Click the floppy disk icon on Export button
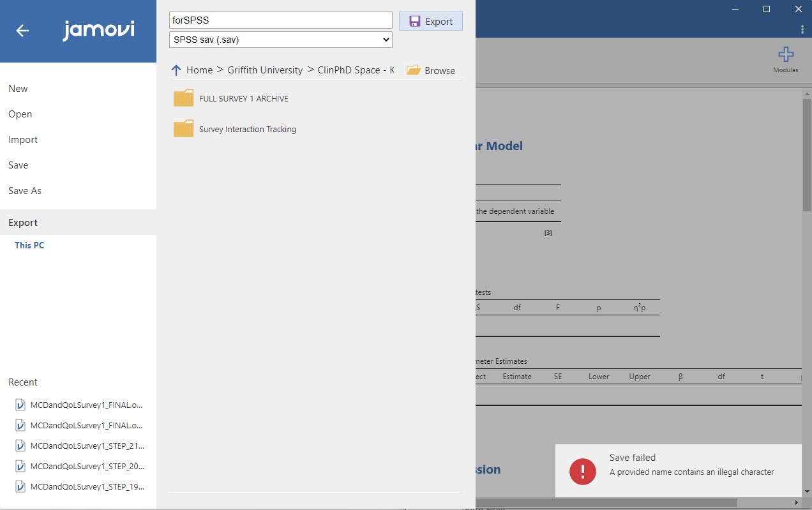812x510 pixels. pos(415,21)
